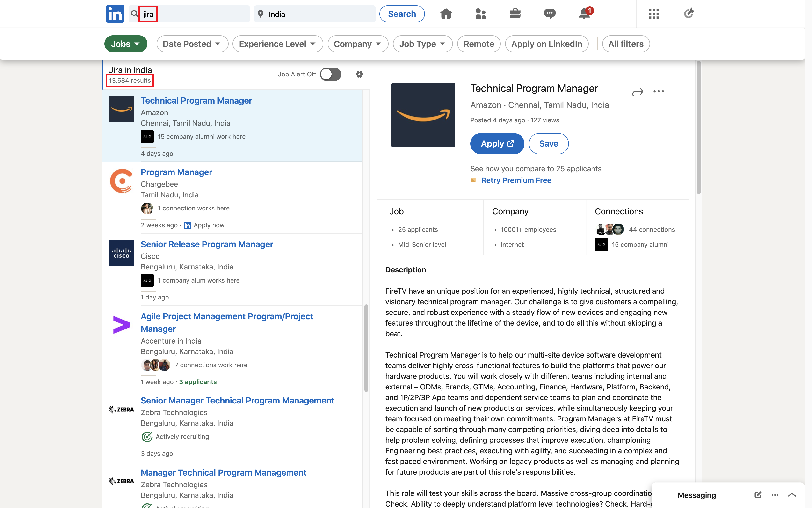The height and width of the screenshot is (508, 812).
Task: Toggle the Remote filter
Action: (479, 44)
